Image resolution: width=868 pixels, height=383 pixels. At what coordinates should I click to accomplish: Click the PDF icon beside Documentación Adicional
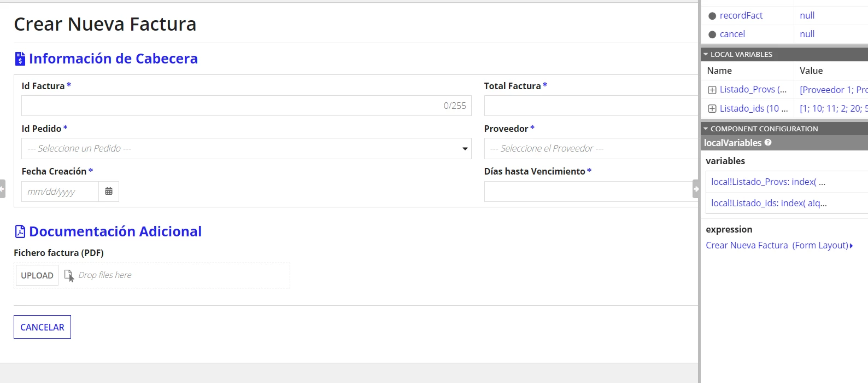click(x=20, y=231)
